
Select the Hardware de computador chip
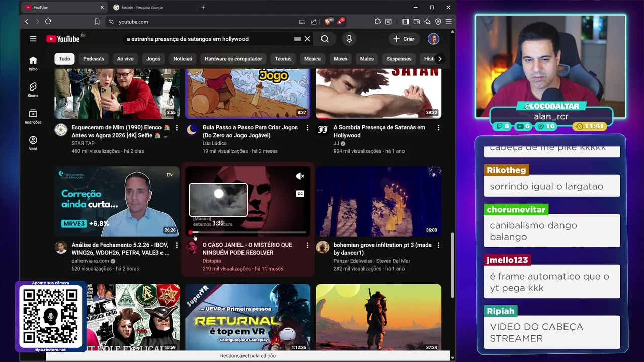coord(233,59)
